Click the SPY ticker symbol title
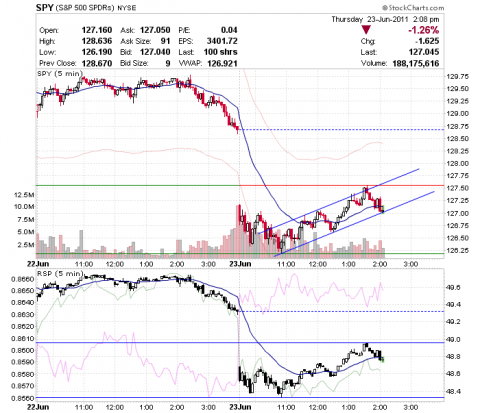480x413 pixels. tap(45, 8)
